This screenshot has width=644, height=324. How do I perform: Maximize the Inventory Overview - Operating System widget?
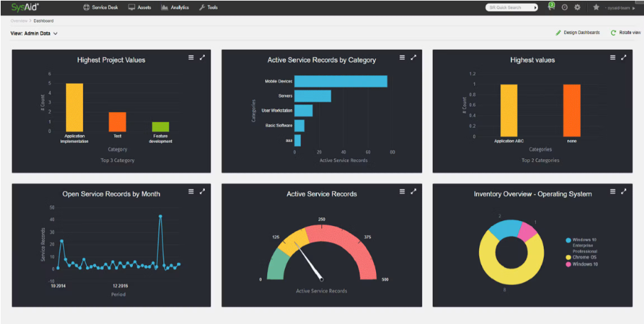624,191
